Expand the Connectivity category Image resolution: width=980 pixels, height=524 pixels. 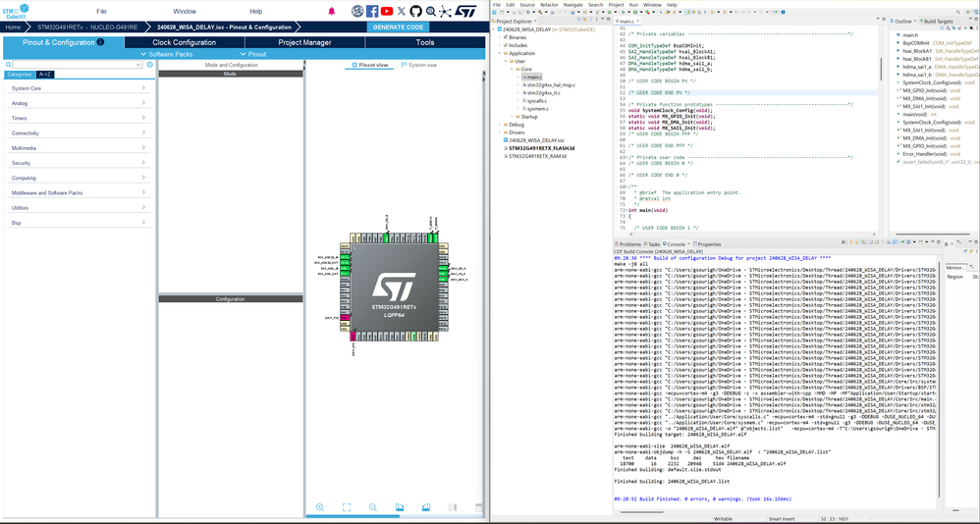pyautogui.click(x=79, y=133)
